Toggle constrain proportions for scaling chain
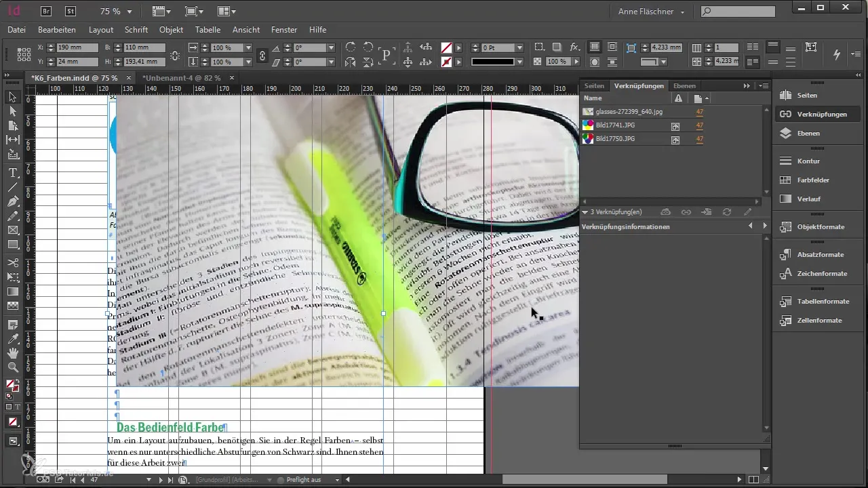Image resolution: width=868 pixels, height=488 pixels. tap(262, 55)
